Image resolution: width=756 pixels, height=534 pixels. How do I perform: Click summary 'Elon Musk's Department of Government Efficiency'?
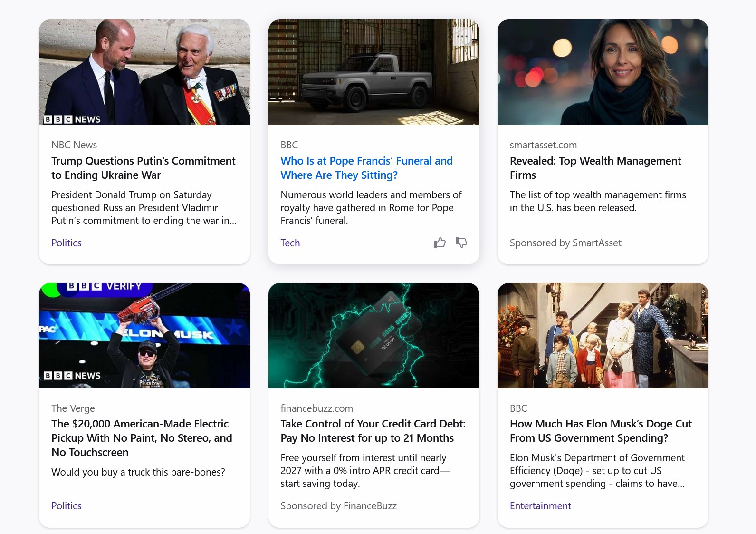[597, 471]
